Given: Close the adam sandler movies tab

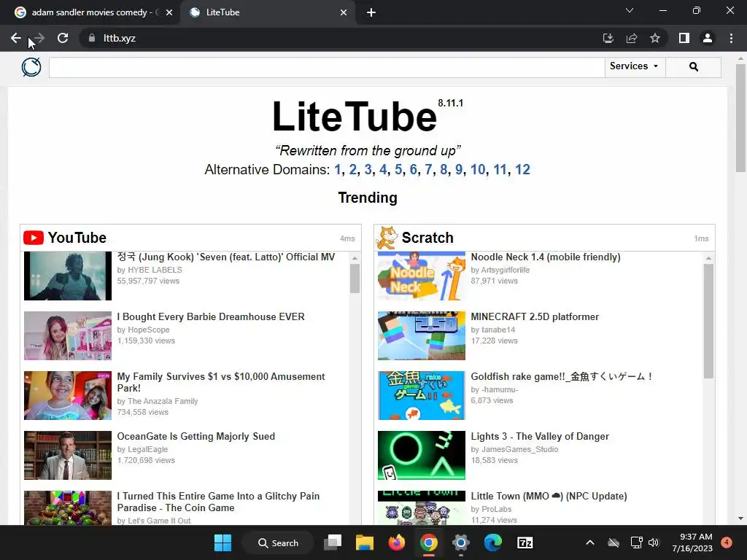Looking at the screenshot, I should [169, 12].
